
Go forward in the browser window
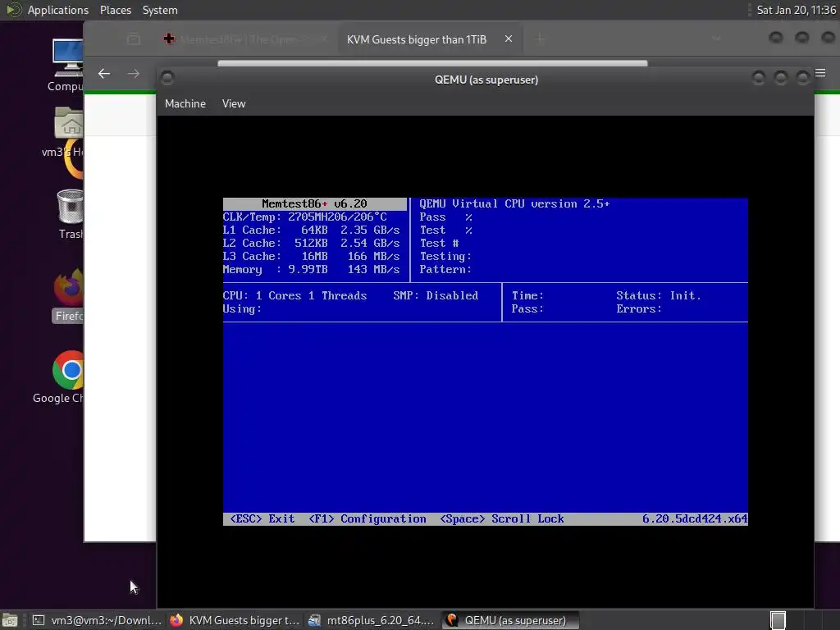tap(134, 73)
